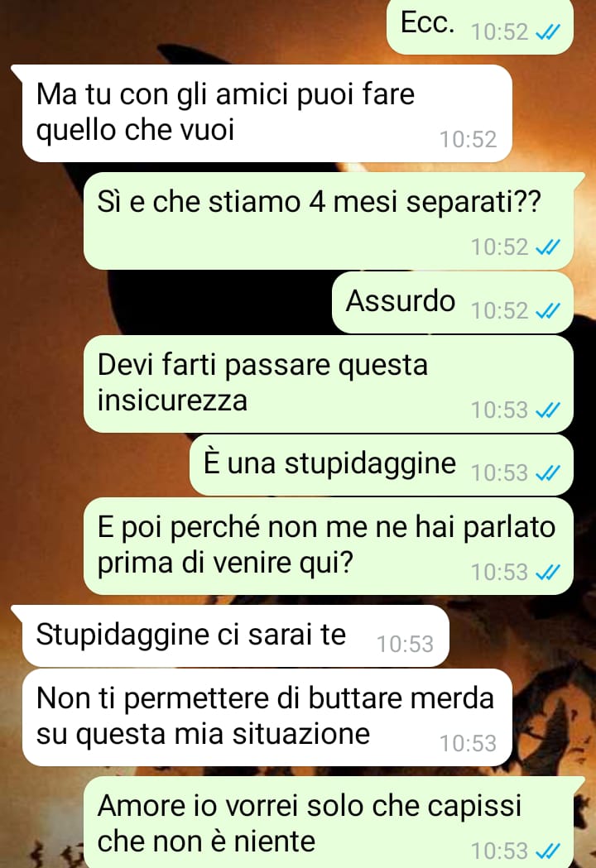Tap the 'Assurdo' message bubble
The height and width of the screenshot is (868, 596).
coord(453,303)
